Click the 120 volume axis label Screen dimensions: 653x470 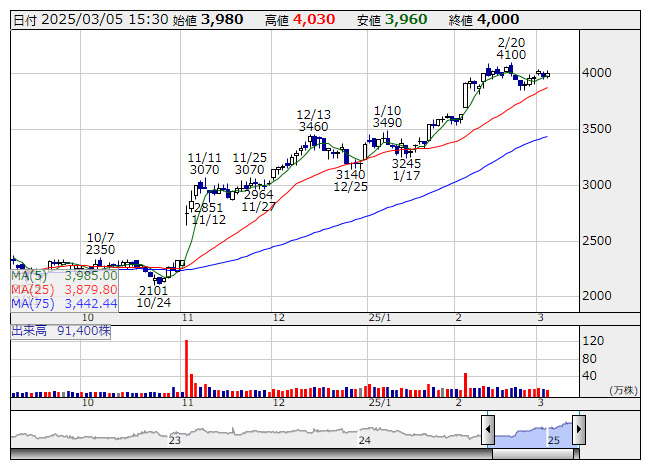[593, 341]
